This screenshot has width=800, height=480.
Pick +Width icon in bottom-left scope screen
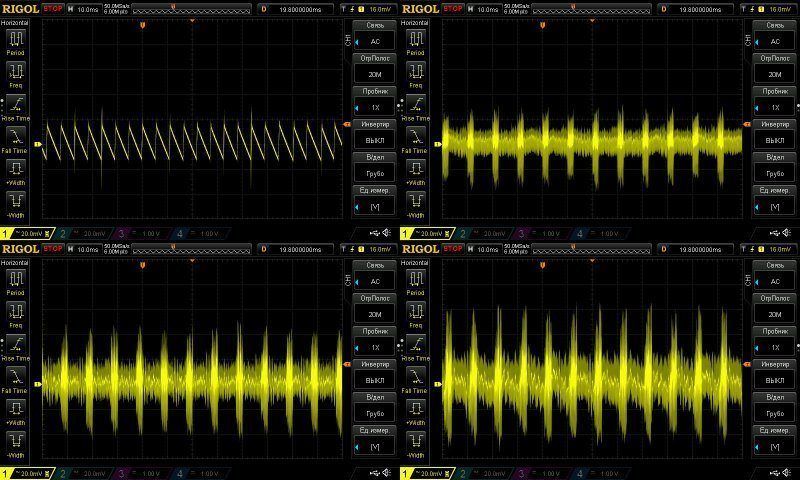tap(16, 409)
